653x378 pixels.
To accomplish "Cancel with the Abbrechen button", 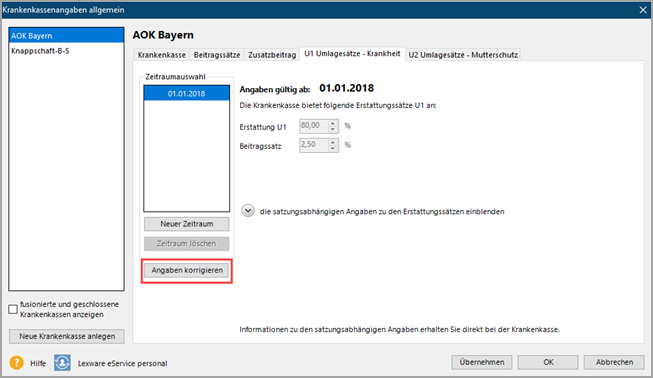I will pos(614,362).
